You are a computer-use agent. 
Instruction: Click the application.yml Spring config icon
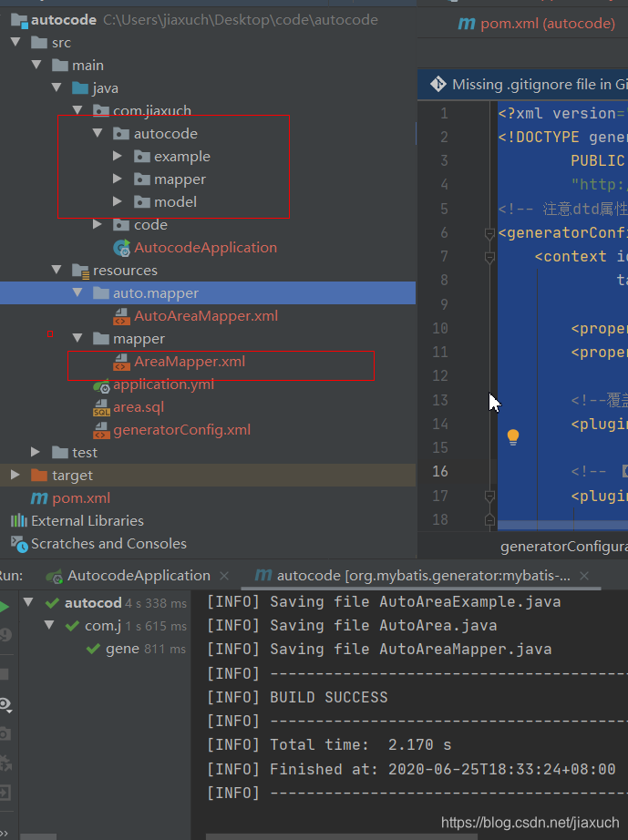click(101, 385)
